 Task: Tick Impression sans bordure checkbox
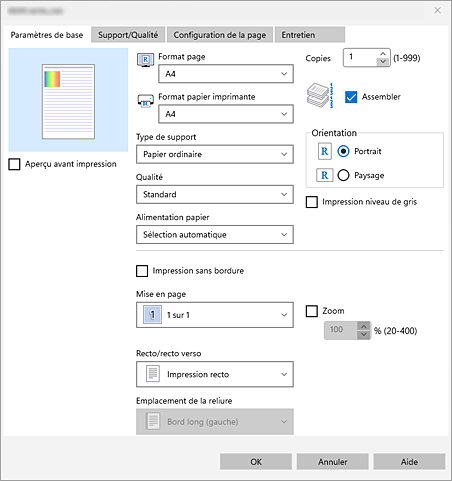(142, 271)
